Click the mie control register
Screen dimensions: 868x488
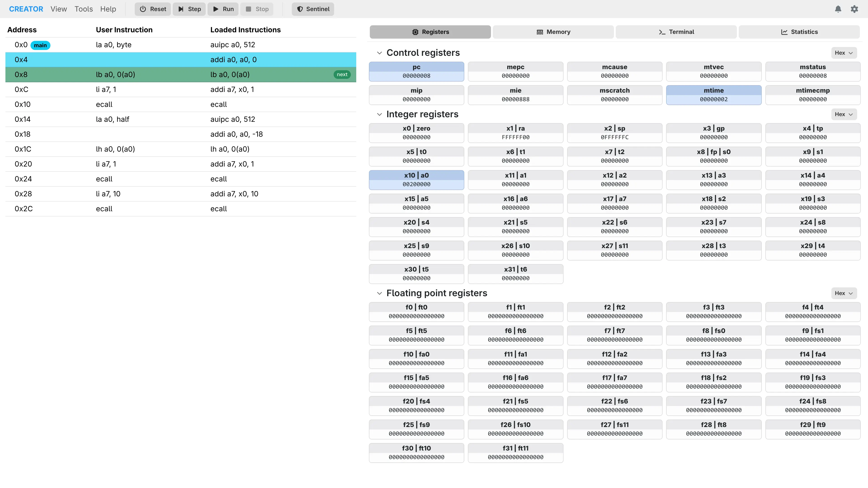click(516, 95)
